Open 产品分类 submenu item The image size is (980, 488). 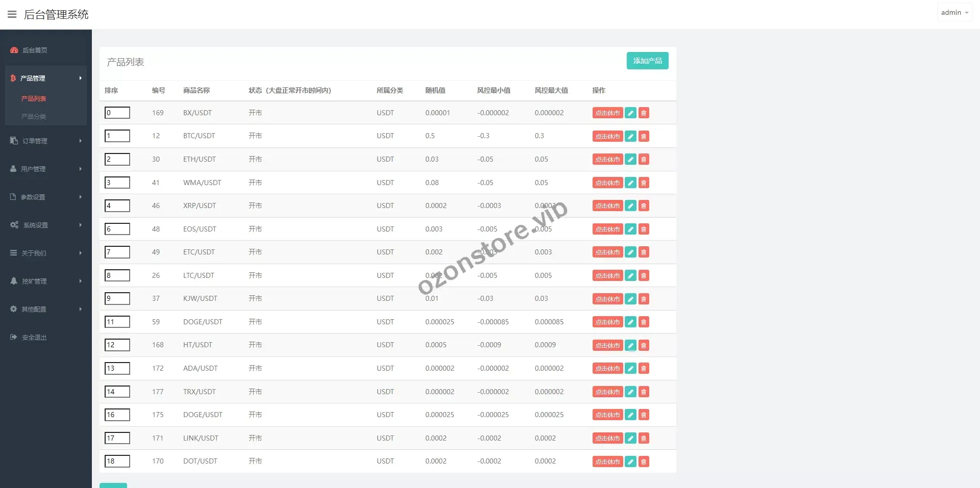tap(34, 117)
